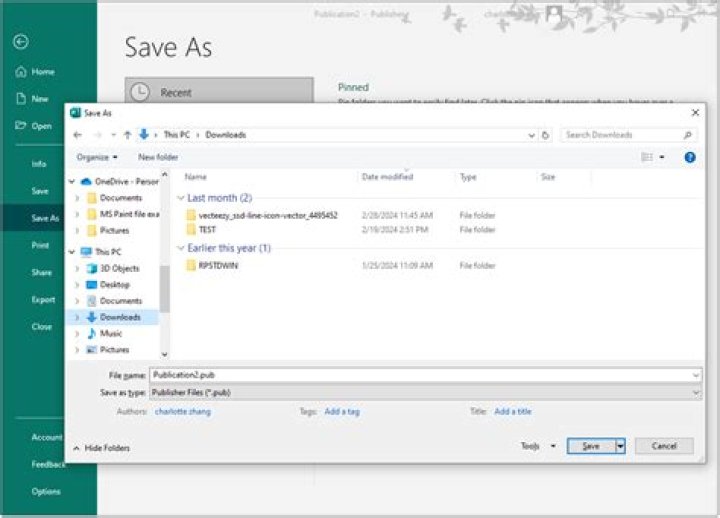
Task: Click the Add a tag link
Action: pyautogui.click(x=342, y=411)
